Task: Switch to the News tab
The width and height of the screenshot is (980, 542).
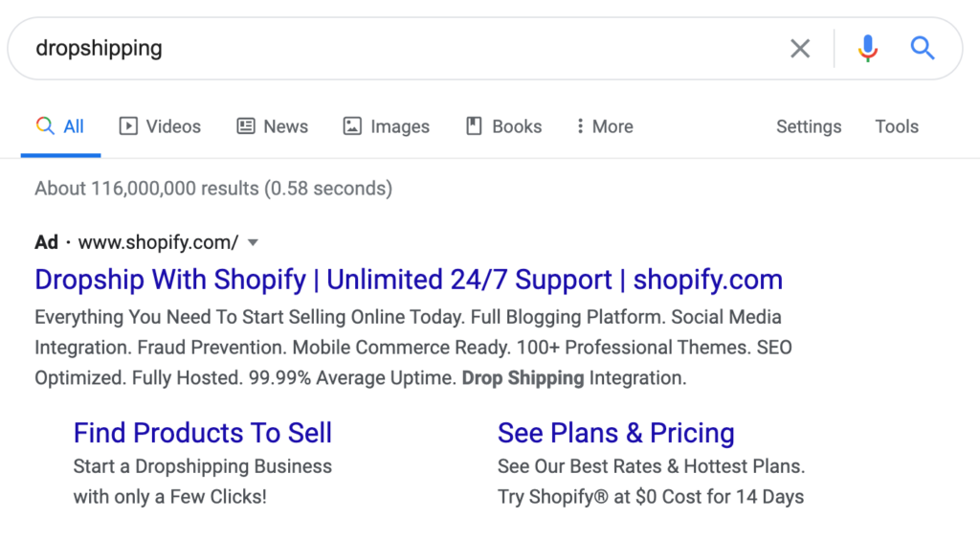Action: coord(273,126)
